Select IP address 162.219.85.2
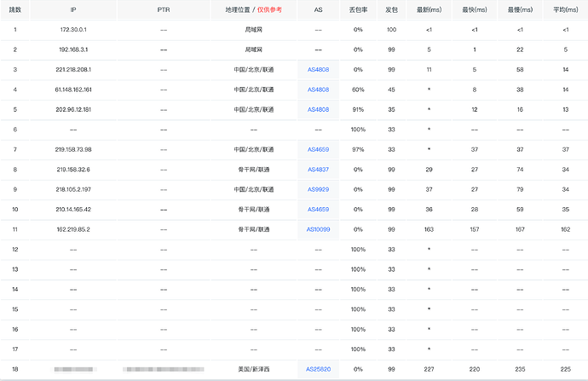The width and height of the screenshot is (588, 381). pyautogui.click(x=73, y=229)
